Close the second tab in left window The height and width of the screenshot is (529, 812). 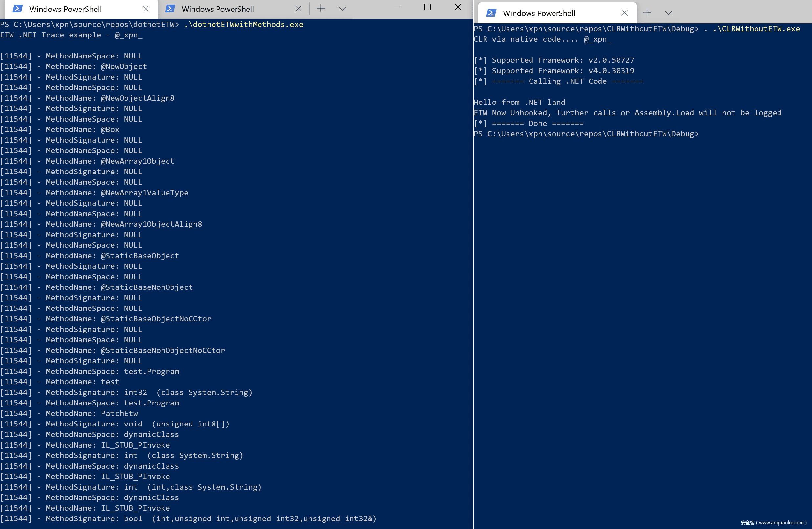coord(298,9)
